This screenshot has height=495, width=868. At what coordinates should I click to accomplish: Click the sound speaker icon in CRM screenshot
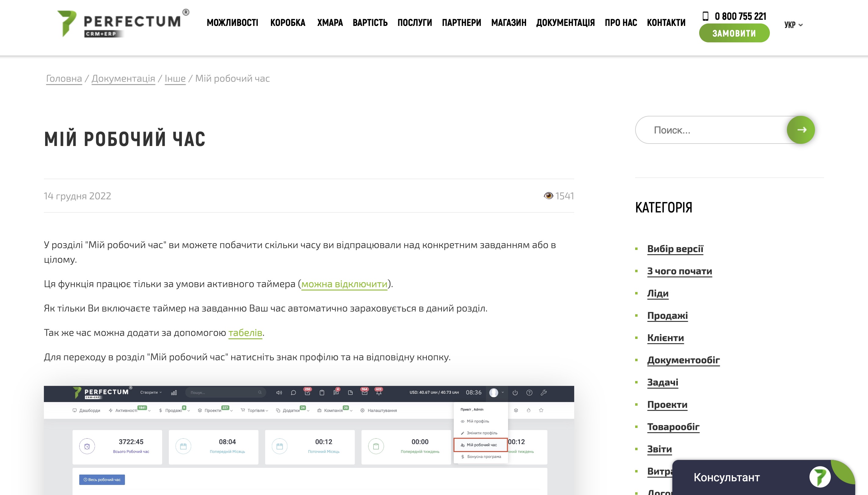point(279,393)
